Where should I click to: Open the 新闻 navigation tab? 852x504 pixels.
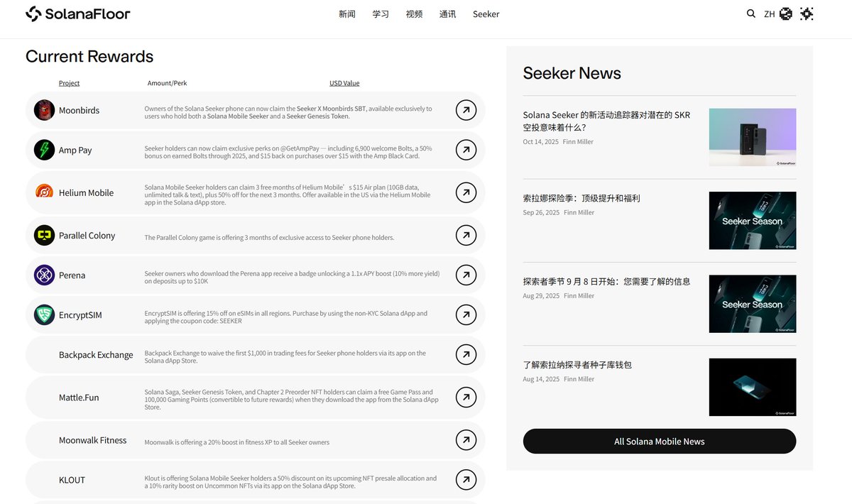pyautogui.click(x=347, y=13)
